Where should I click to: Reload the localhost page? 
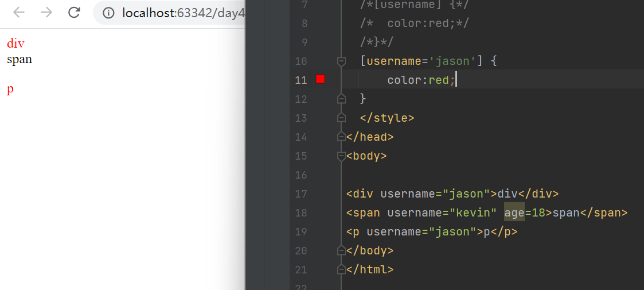tap(74, 13)
